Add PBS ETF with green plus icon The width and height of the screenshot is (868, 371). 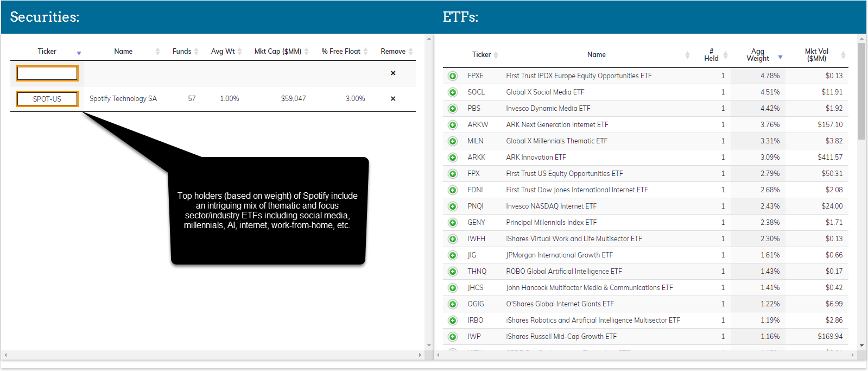coord(453,109)
